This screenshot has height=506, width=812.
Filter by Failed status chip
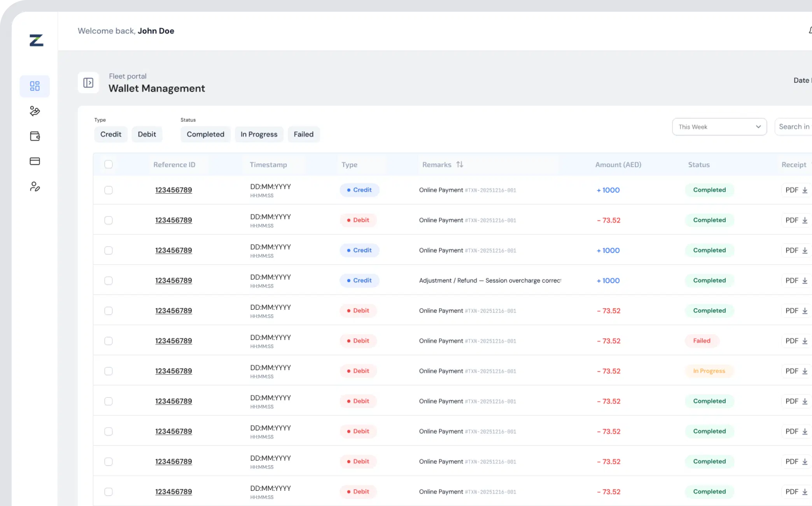pos(304,134)
